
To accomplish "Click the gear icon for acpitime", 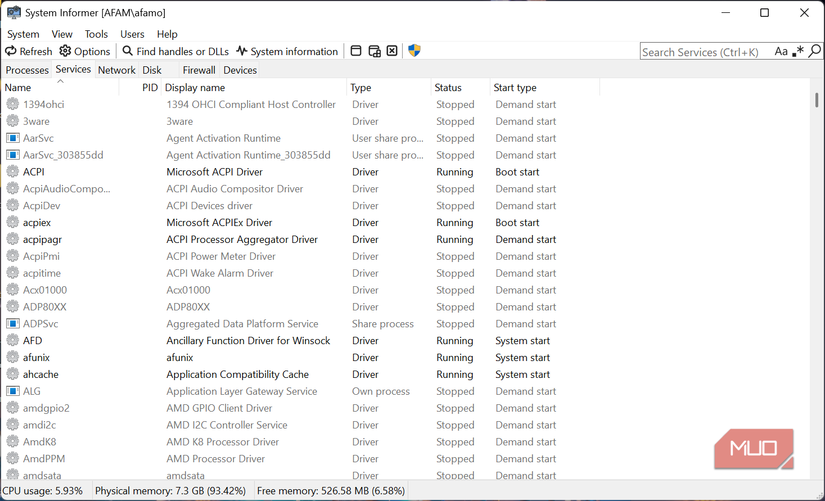I will tap(13, 273).
